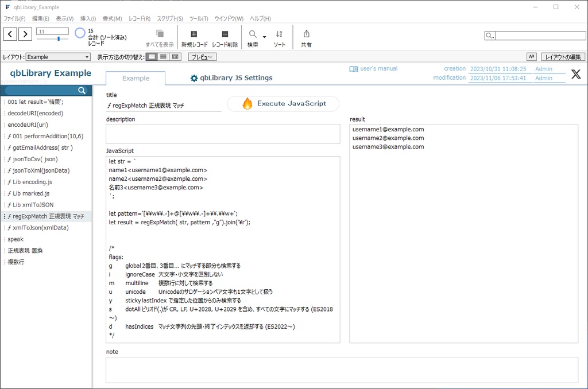
Task: Open レコード(R) menu
Action: [139, 18]
